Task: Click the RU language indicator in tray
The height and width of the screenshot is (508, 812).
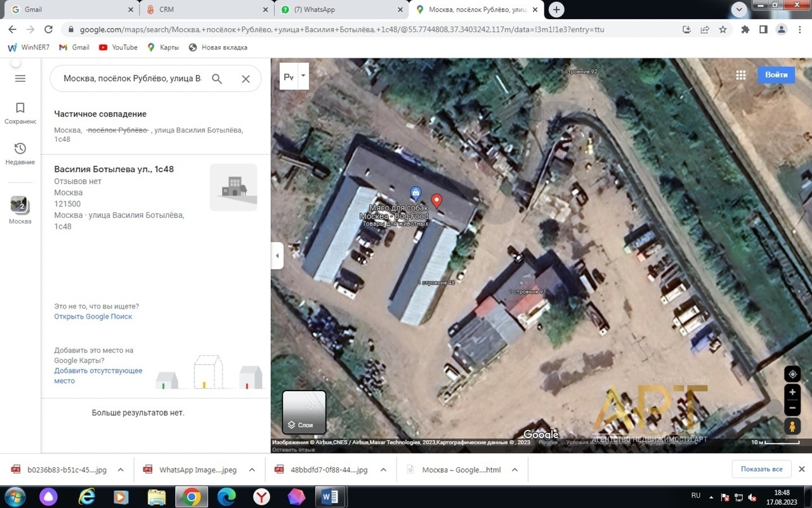Action: coord(695,495)
